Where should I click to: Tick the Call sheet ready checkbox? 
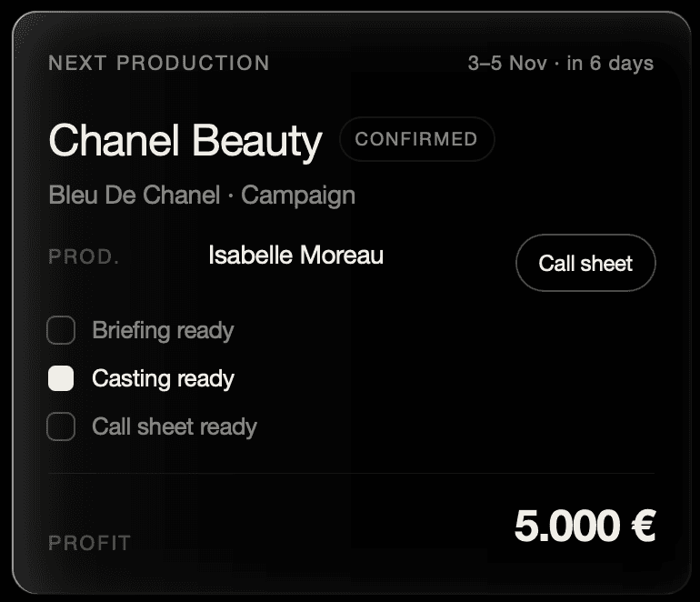tap(61, 426)
